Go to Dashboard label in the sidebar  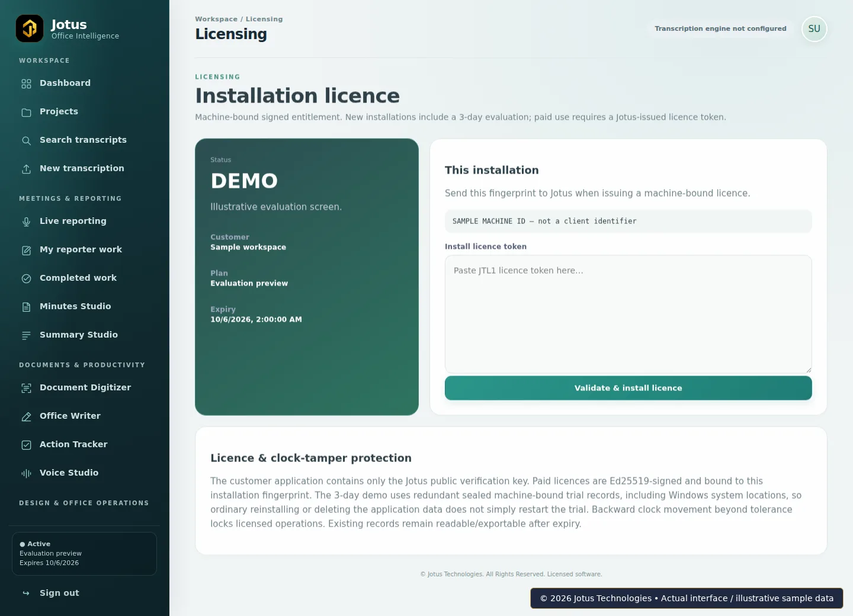(x=65, y=83)
